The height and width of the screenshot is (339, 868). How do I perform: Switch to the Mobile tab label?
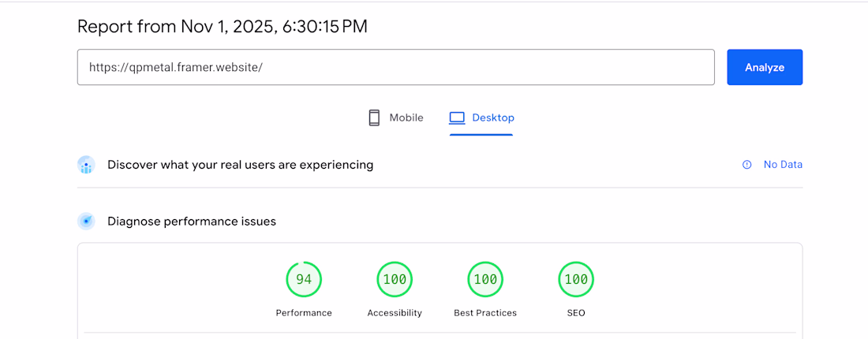click(406, 118)
